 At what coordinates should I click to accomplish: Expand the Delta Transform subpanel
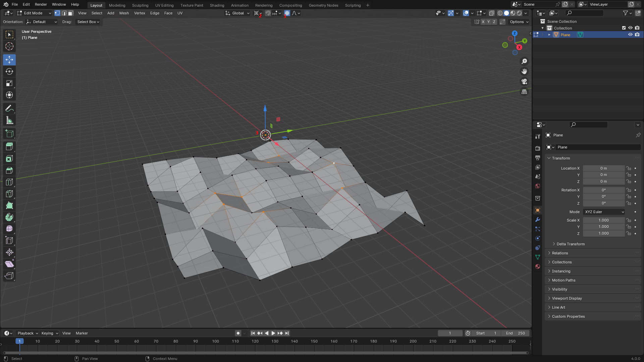[x=571, y=244]
